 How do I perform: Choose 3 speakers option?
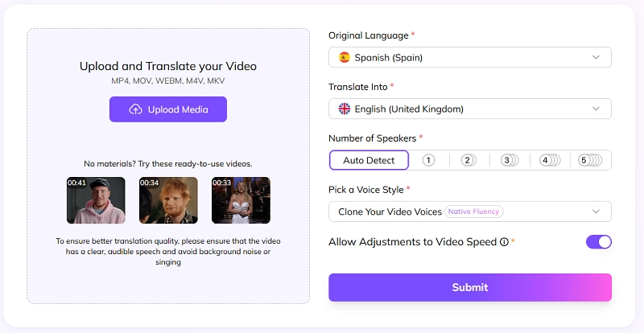tap(510, 160)
